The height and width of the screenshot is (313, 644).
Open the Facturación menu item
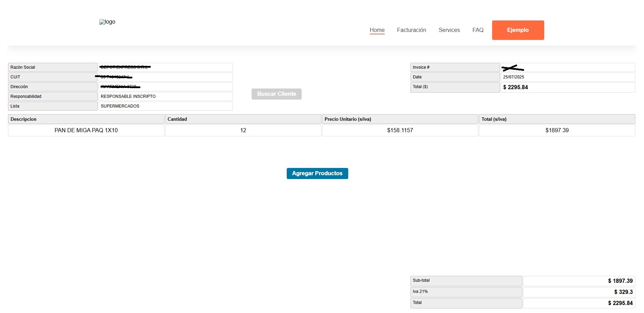pyautogui.click(x=411, y=30)
